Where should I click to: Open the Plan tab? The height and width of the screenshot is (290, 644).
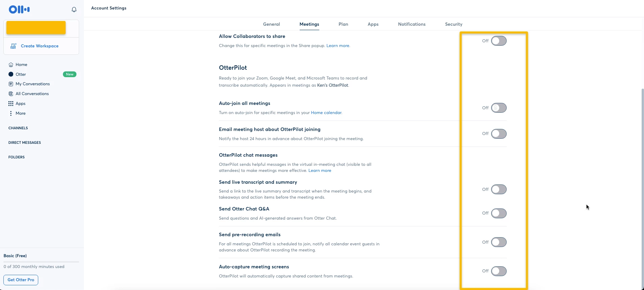343,24
